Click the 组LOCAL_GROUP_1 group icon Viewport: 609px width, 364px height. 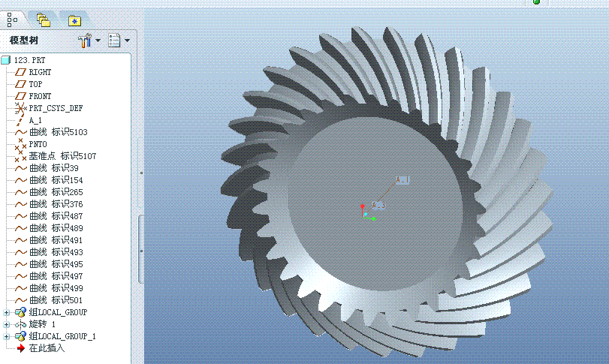20,336
